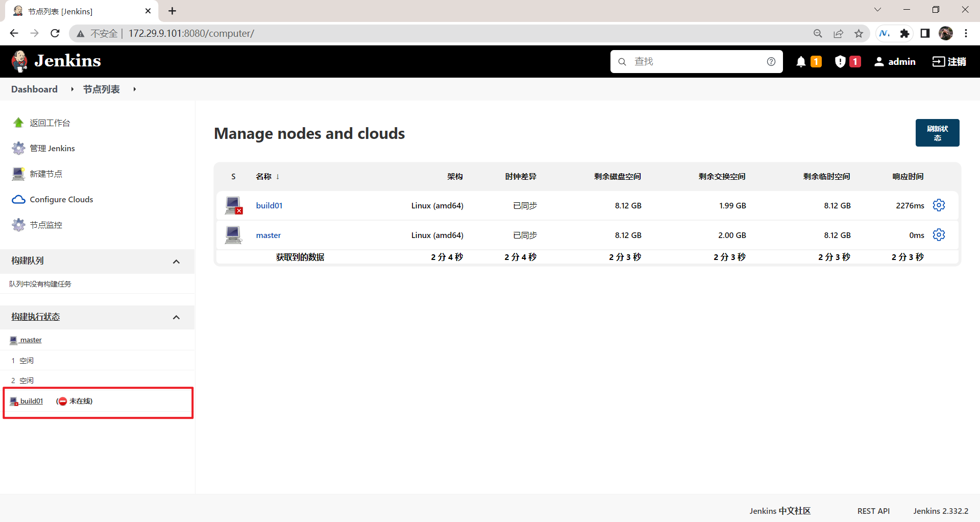Click the share page icon in the address bar
The width and height of the screenshot is (980, 522).
838,33
